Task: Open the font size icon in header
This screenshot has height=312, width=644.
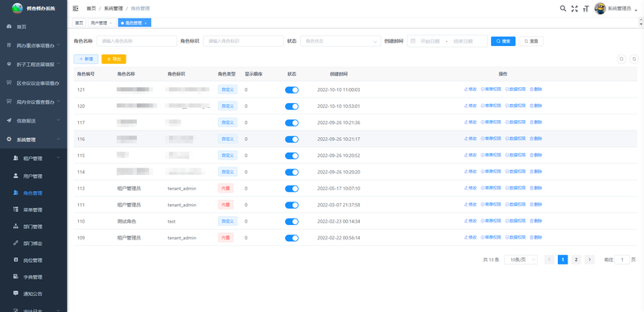Action: click(x=586, y=8)
